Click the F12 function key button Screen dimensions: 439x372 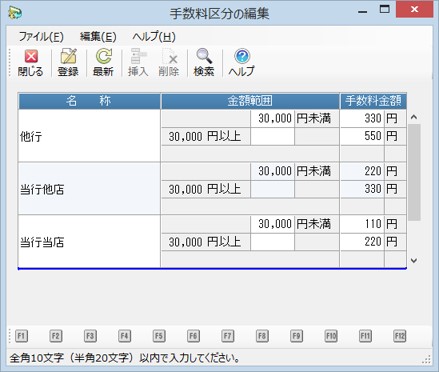tap(400, 336)
